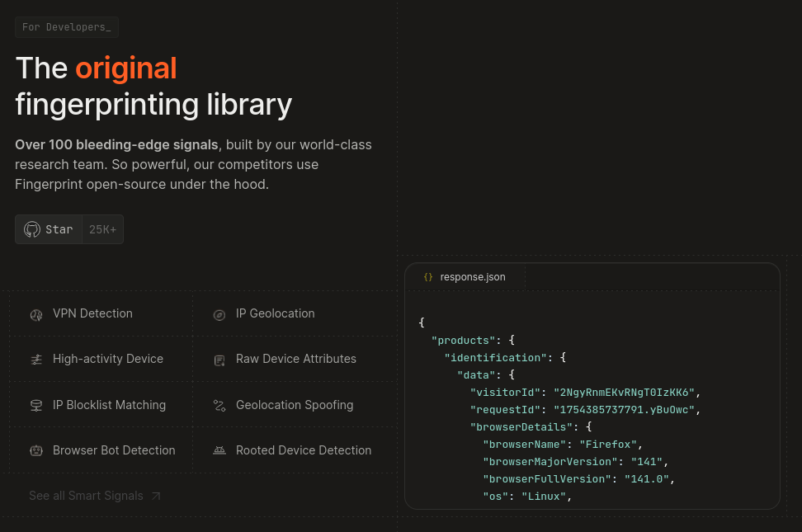Click the GitHub Star button
The image size is (802, 532).
tap(49, 229)
